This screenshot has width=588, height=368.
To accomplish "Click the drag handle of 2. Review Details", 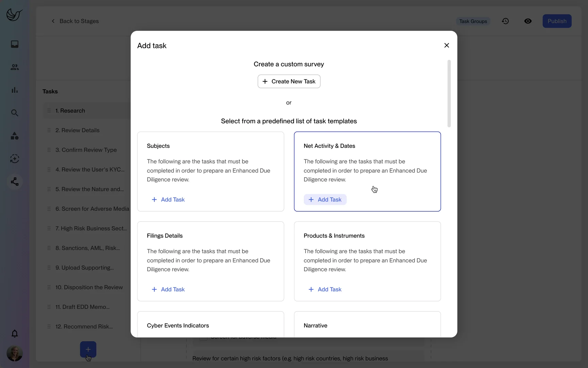I will tap(49, 130).
